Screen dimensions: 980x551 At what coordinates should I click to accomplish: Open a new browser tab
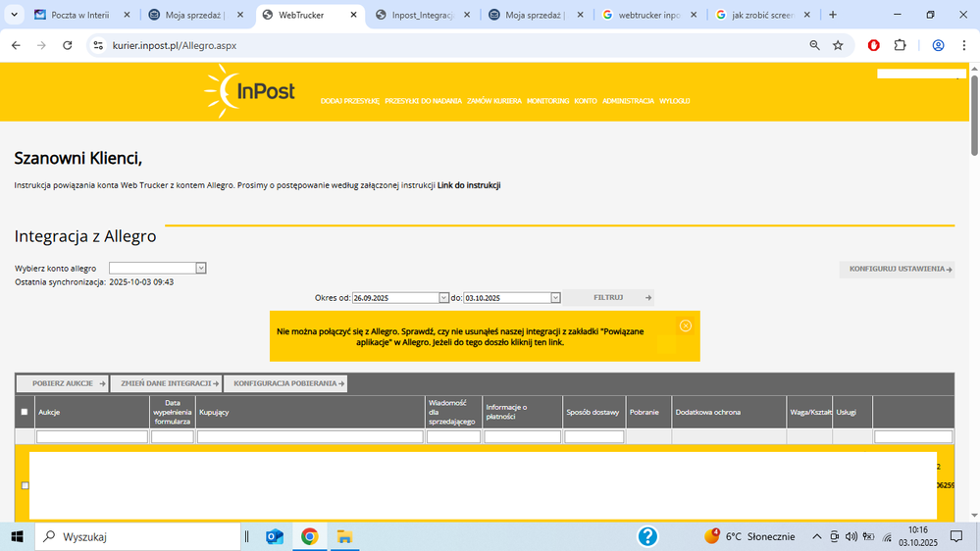click(x=833, y=15)
